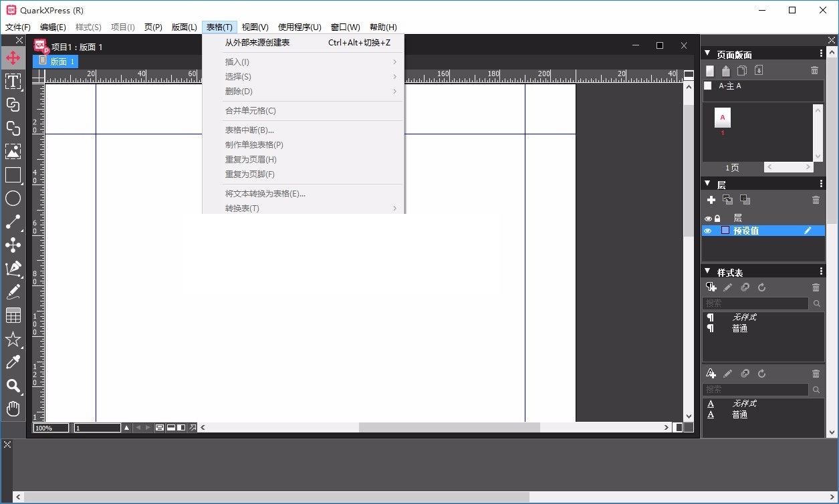Open the 视图(V) menu
Screen dimensions: 839x504
[x=255, y=27]
